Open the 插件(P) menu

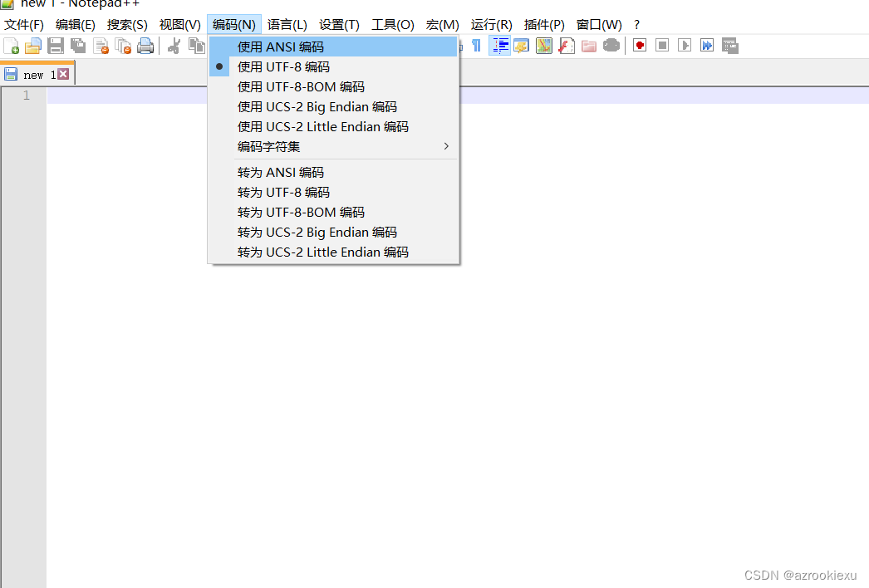[543, 25]
